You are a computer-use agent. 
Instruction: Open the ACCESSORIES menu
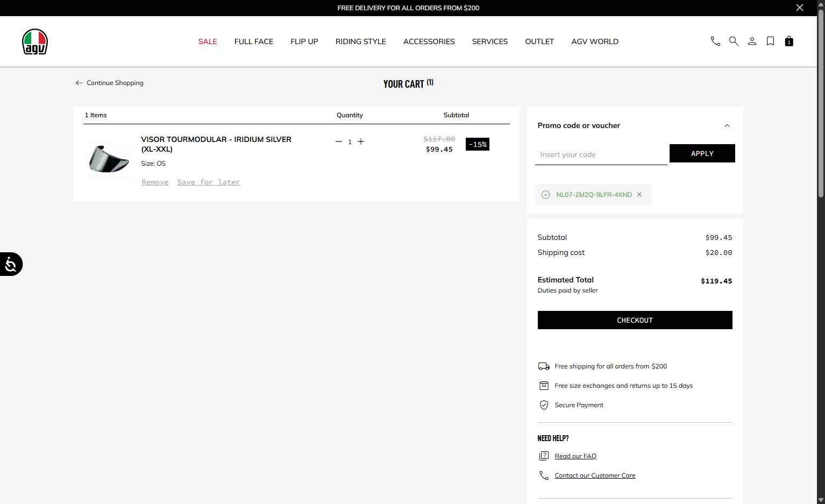point(429,41)
